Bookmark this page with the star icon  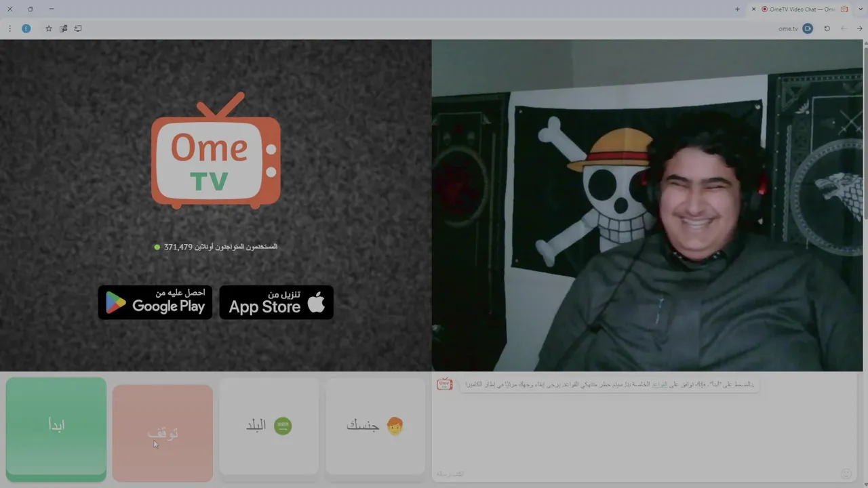coord(49,28)
